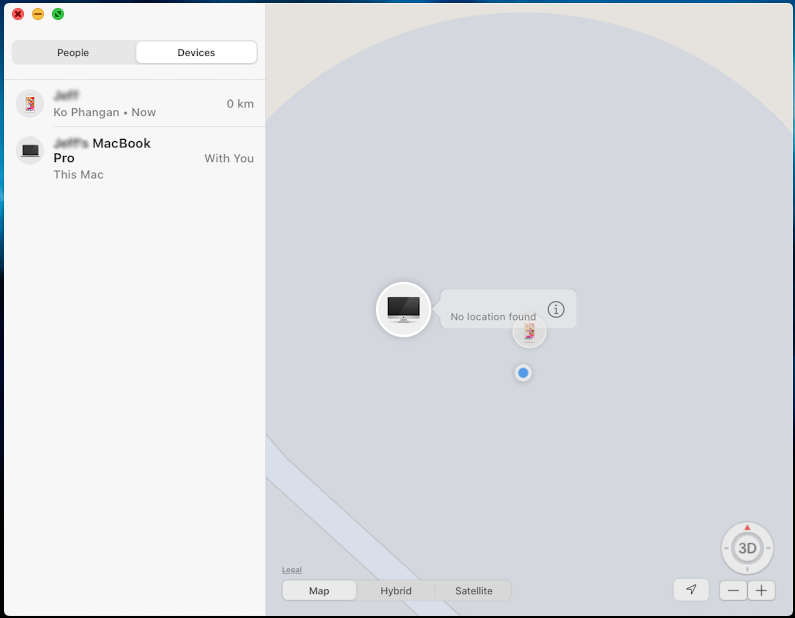Switch to the People tab
The width and height of the screenshot is (795, 618).
pos(73,52)
